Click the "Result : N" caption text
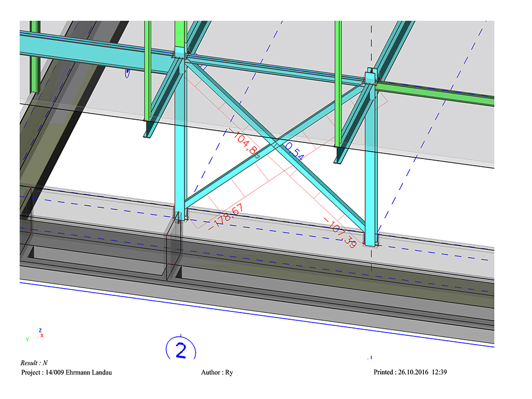The width and height of the screenshot is (532, 399). (34, 362)
